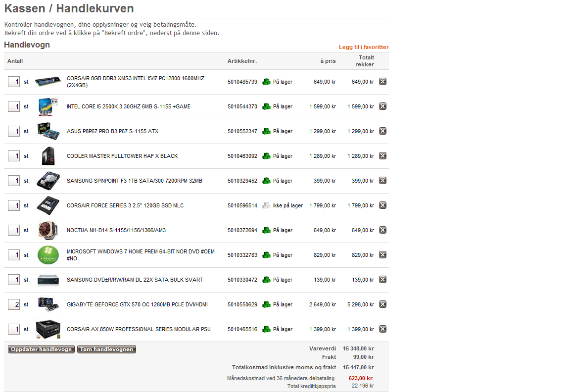Open GIGABYTE GEFORCE GTX 570 product link

(x=137, y=304)
